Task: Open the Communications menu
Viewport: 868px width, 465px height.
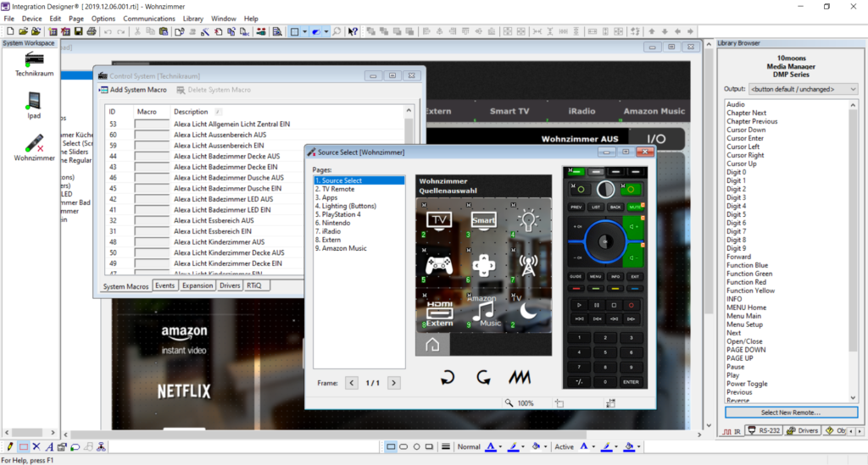Action: [149, 19]
